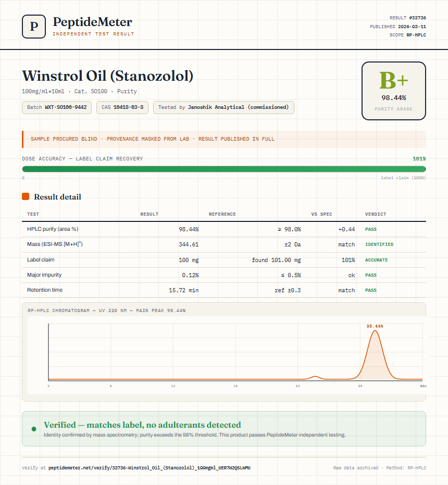Click the ≤ 0.5% reference cell

coord(291,275)
